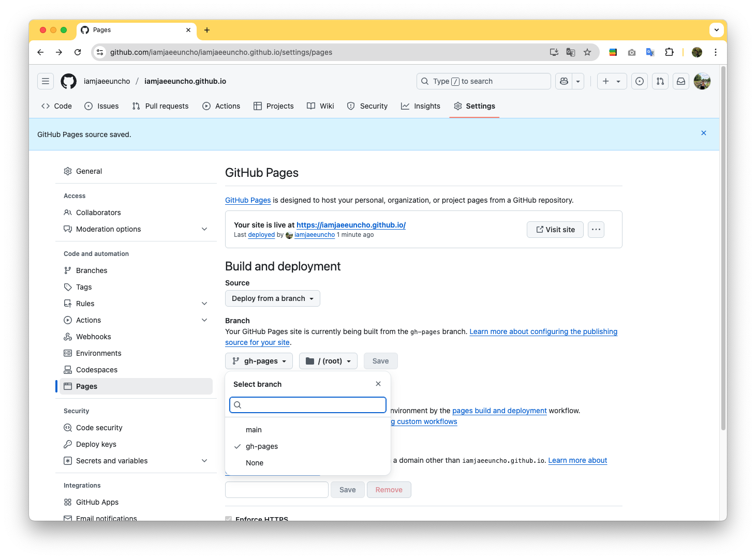Open Webhooks settings
756x559 pixels.
click(x=136, y=337)
